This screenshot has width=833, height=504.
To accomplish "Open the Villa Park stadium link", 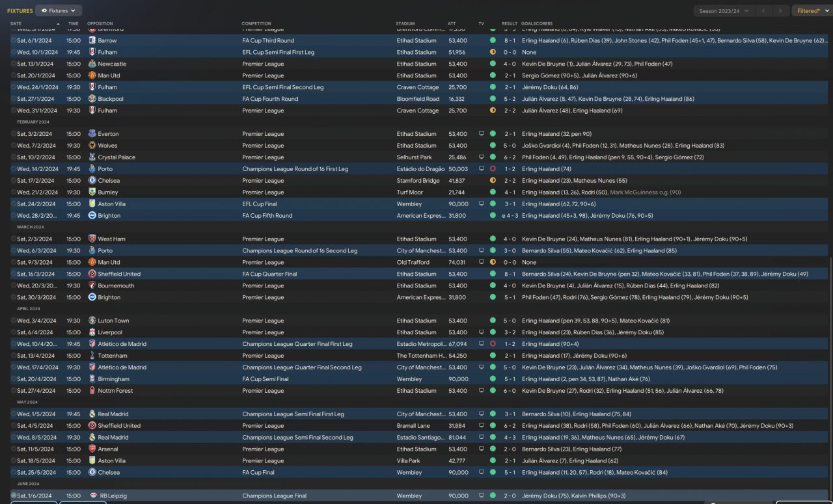I will [x=409, y=461].
